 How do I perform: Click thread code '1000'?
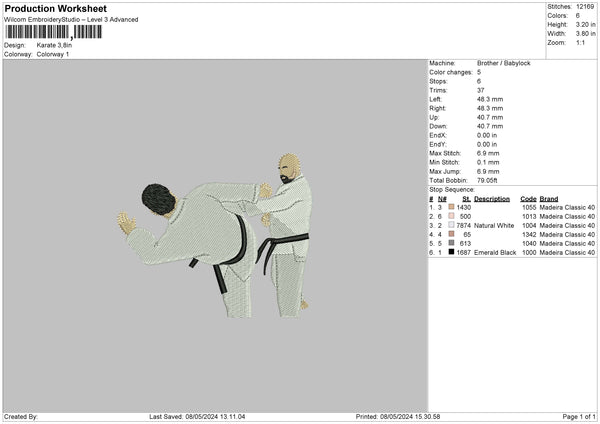click(529, 253)
